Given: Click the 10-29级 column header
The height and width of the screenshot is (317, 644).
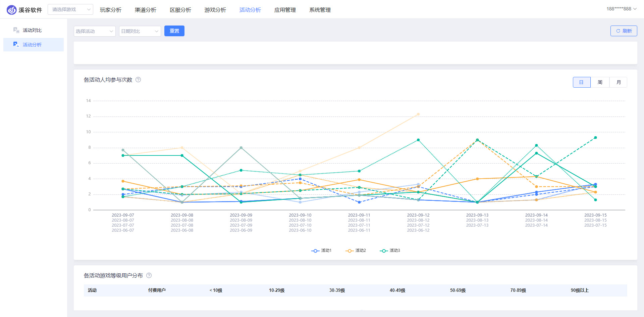Looking at the screenshot, I should [277, 290].
